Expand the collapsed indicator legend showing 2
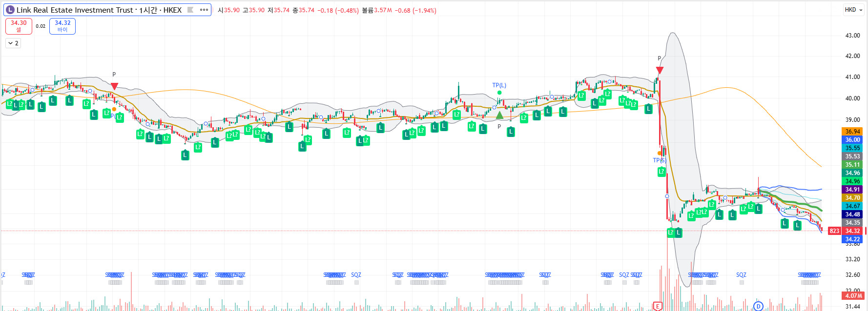This screenshot has height=311, width=868. coord(13,43)
